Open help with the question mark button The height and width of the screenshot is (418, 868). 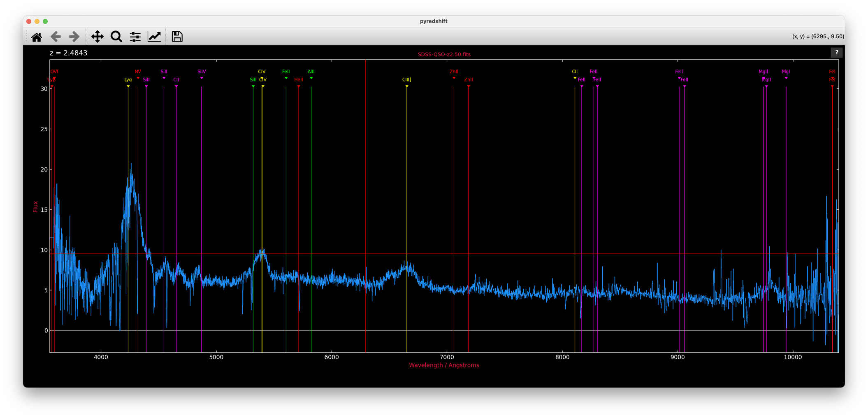(836, 52)
